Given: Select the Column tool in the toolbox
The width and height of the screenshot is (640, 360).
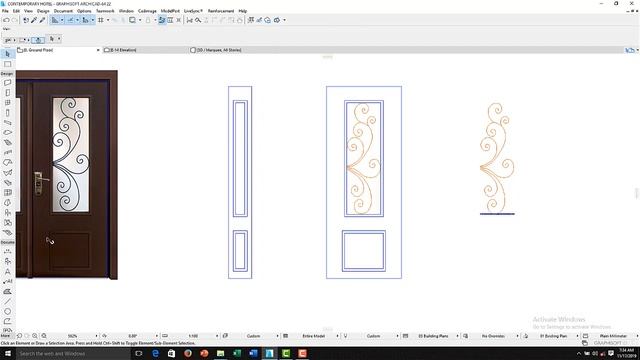Looking at the screenshot, I should pyautogui.click(x=7, y=113).
